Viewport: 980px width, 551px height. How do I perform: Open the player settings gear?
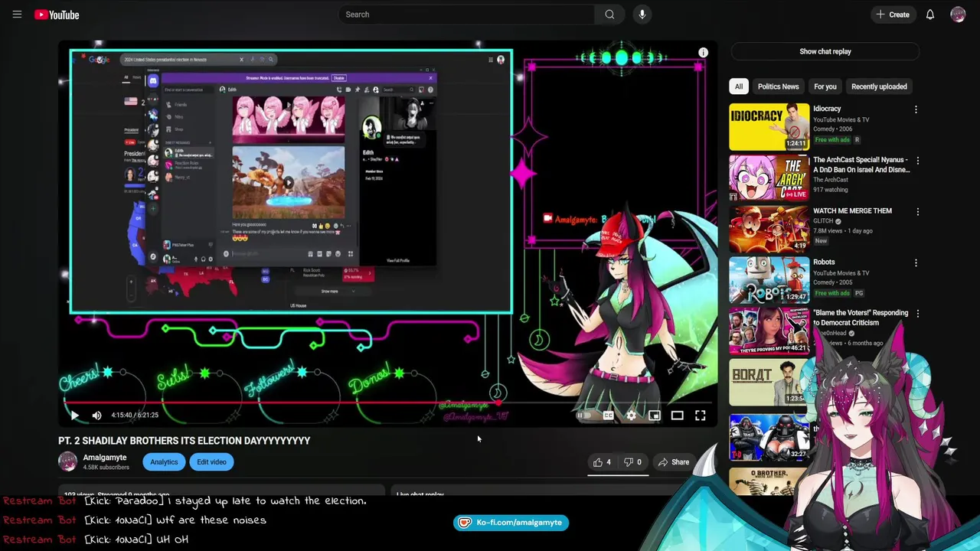(x=631, y=416)
